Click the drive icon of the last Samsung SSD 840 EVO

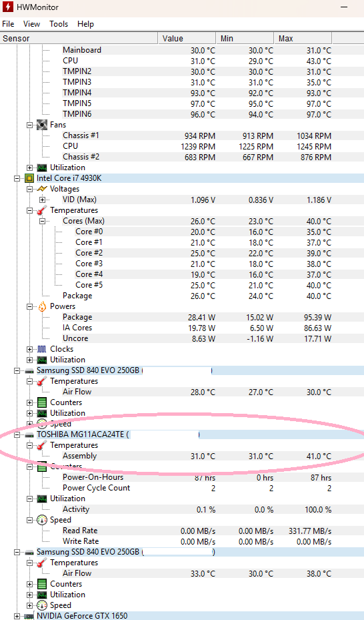[29, 553]
